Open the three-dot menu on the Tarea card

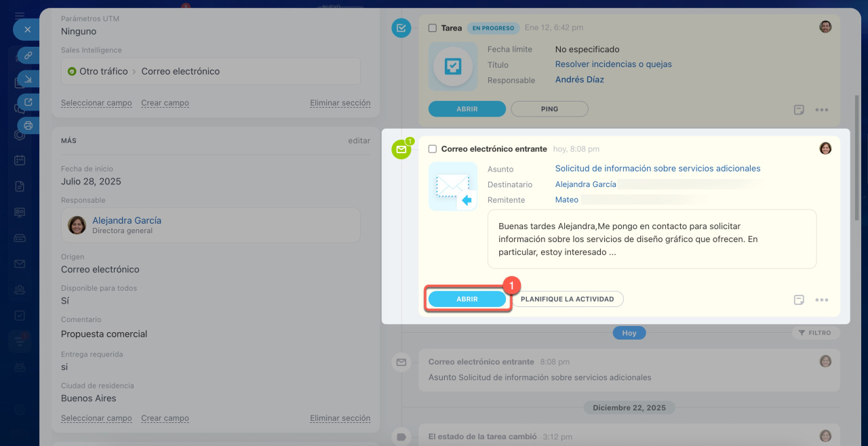point(822,110)
